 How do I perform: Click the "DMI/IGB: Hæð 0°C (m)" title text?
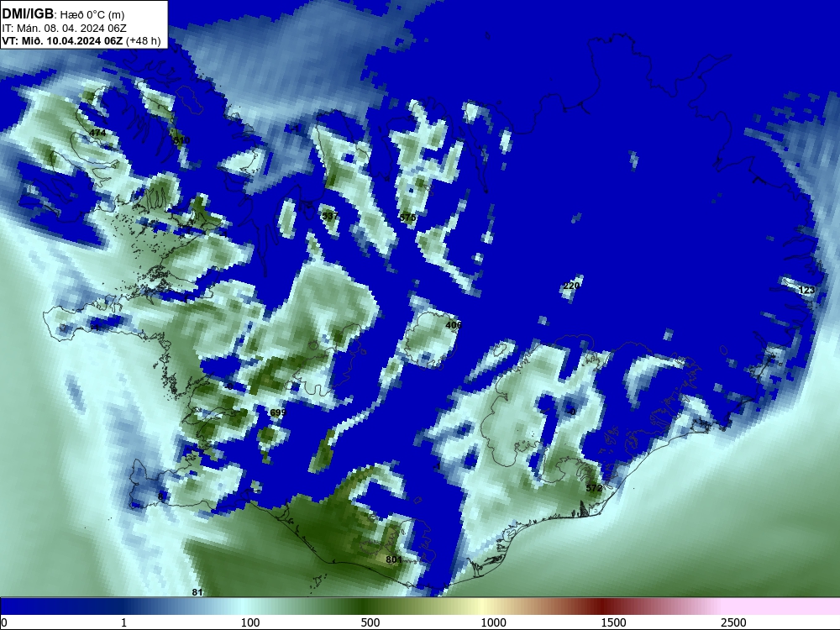63,14
